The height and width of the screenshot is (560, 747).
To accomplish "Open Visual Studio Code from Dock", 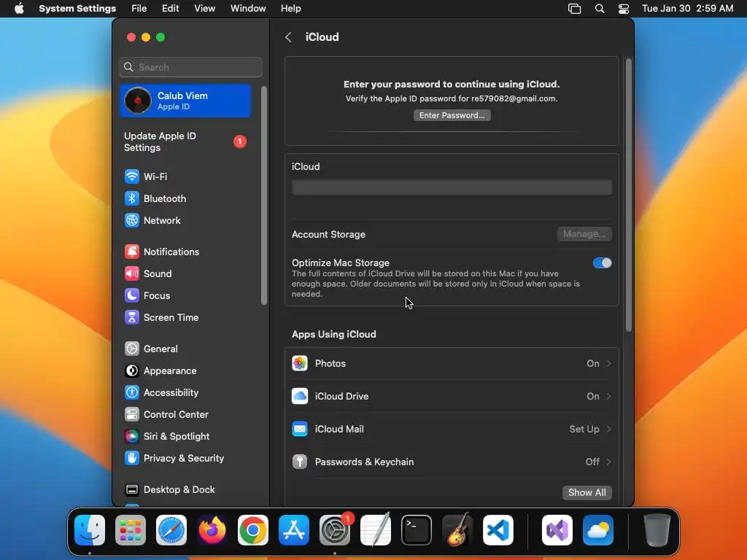I will [498, 530].
